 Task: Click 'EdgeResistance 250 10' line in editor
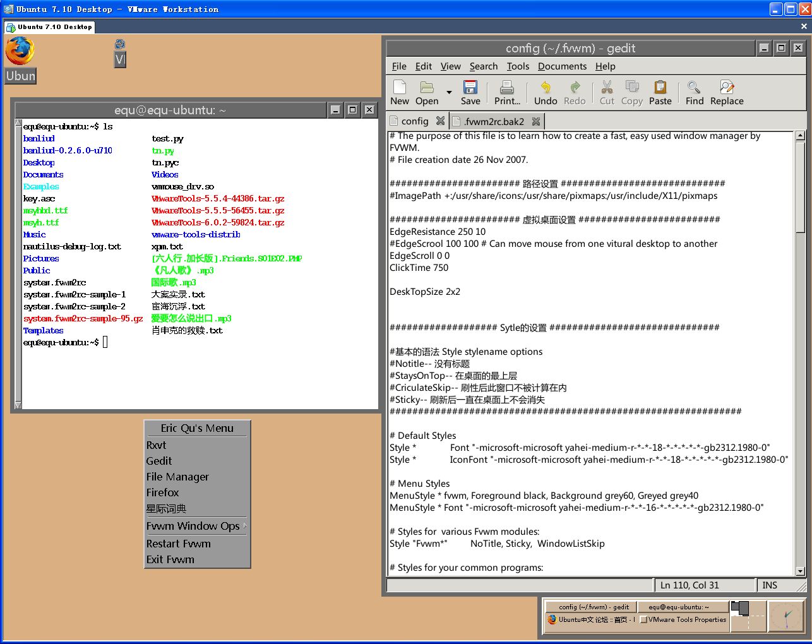438,232
